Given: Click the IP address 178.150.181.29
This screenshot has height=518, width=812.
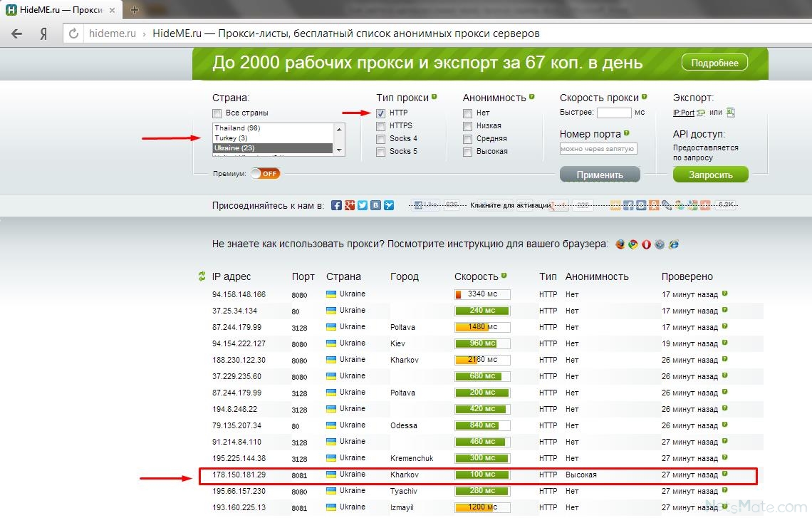Looking at the screenshot, I should coord(239,475).
